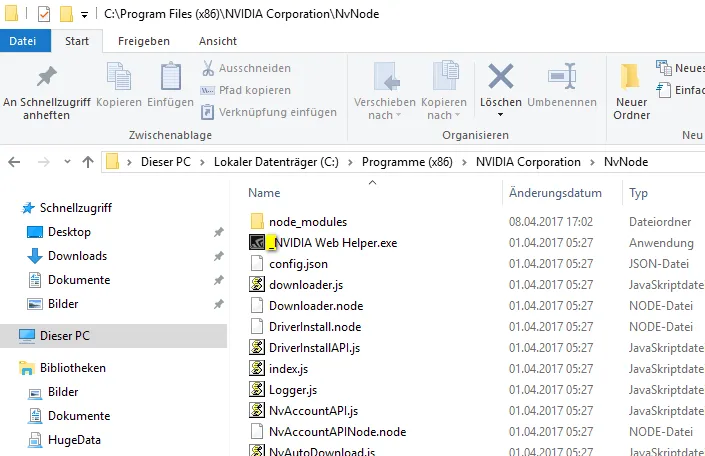This screenshot has height=456, width=705.
Task: Click the Neues Element icon
Action: tap(664, 68)
